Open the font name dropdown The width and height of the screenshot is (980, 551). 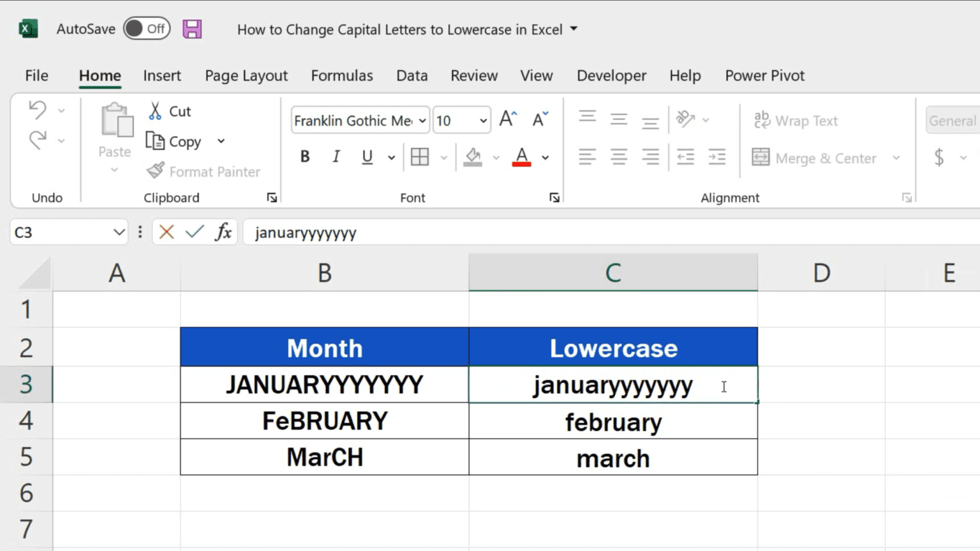[421, 120]
